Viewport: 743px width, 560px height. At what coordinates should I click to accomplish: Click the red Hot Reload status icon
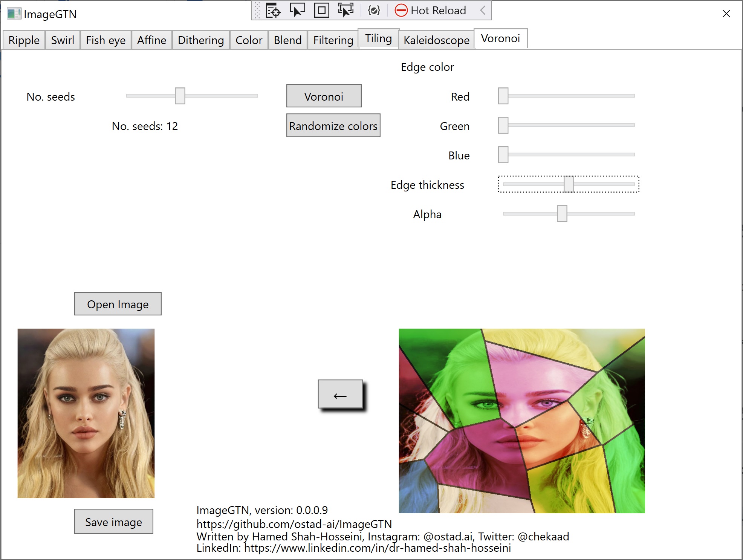click(401, 11)
